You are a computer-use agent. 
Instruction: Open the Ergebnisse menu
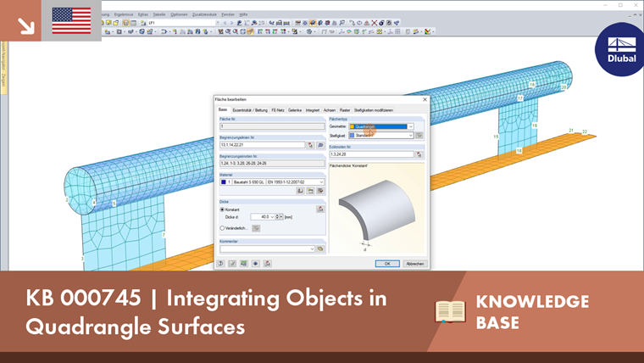123,14
